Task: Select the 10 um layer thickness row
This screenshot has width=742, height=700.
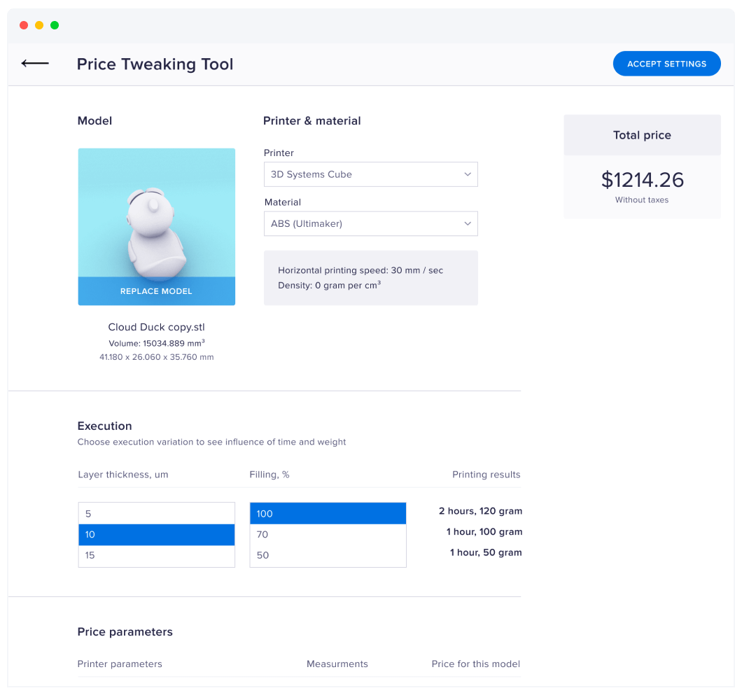Action: point(156,534)
